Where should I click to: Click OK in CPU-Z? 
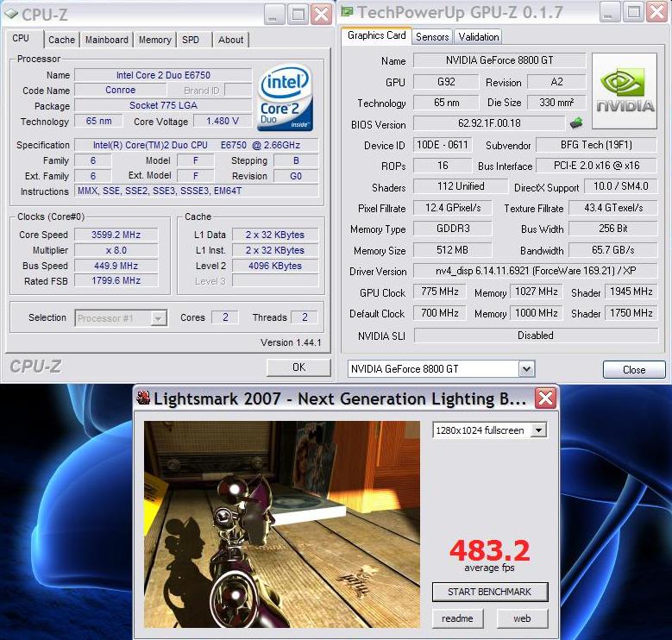coord(298,367)
